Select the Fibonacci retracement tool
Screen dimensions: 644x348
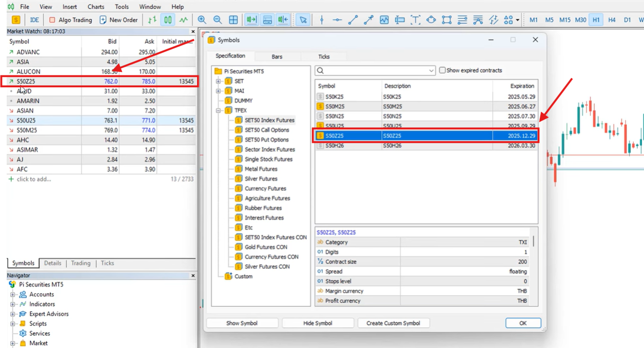pos(462,20)
